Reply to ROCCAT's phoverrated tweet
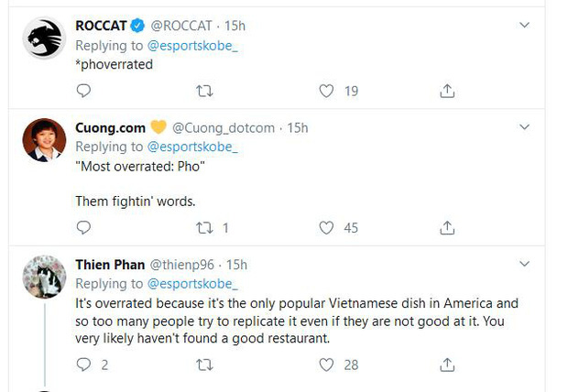 (83, 91)
